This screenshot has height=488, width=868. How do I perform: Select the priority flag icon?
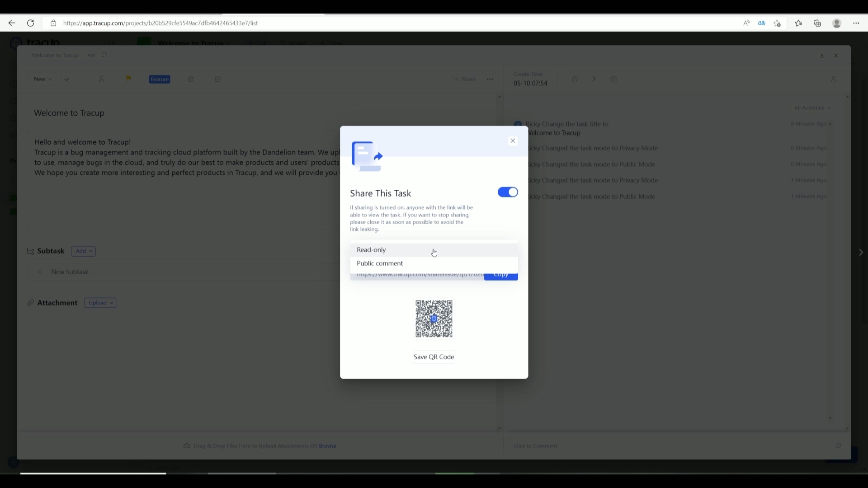pyautogui.click(x=129, y=79)
